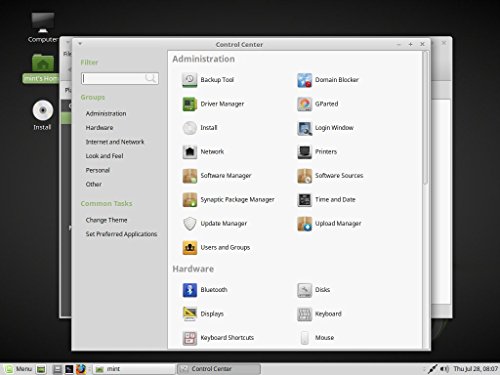Launch Upload Manager icon

pyautogui.click(x=304, y=224)
